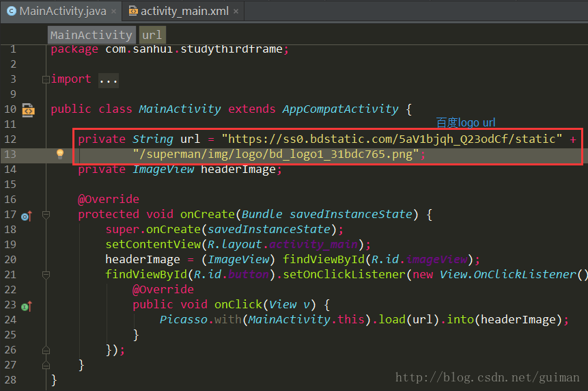Click the Java class icon on MainActivity.java tab
The height and width of the screenshot is (391, 588).
click(x=11, y=11)
